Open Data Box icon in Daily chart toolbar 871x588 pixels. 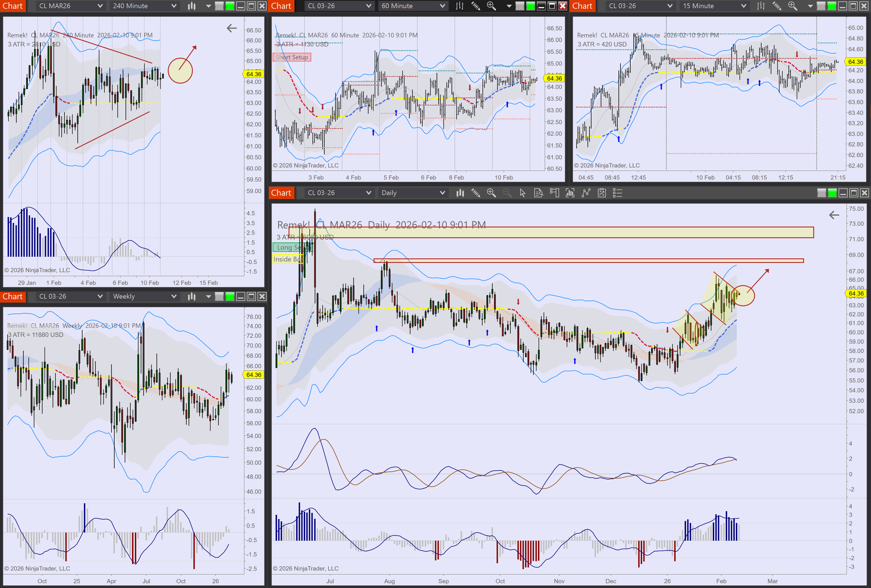click(538, 193)
